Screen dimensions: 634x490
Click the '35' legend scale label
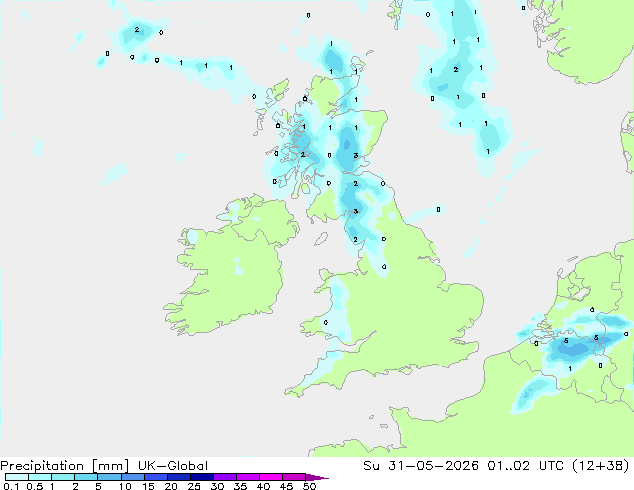coord(240,486)
